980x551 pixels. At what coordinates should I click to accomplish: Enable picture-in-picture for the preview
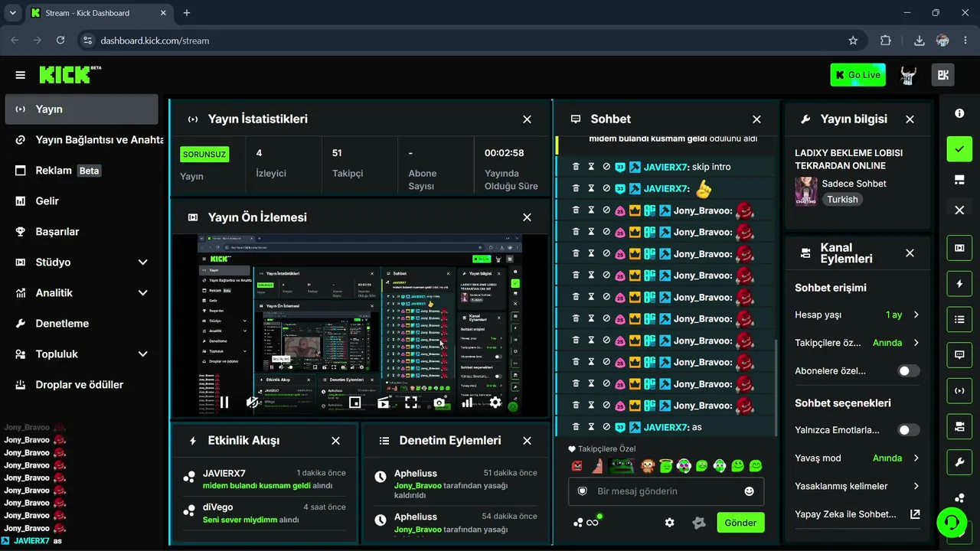pyautogui.click(x=354, y=403)
